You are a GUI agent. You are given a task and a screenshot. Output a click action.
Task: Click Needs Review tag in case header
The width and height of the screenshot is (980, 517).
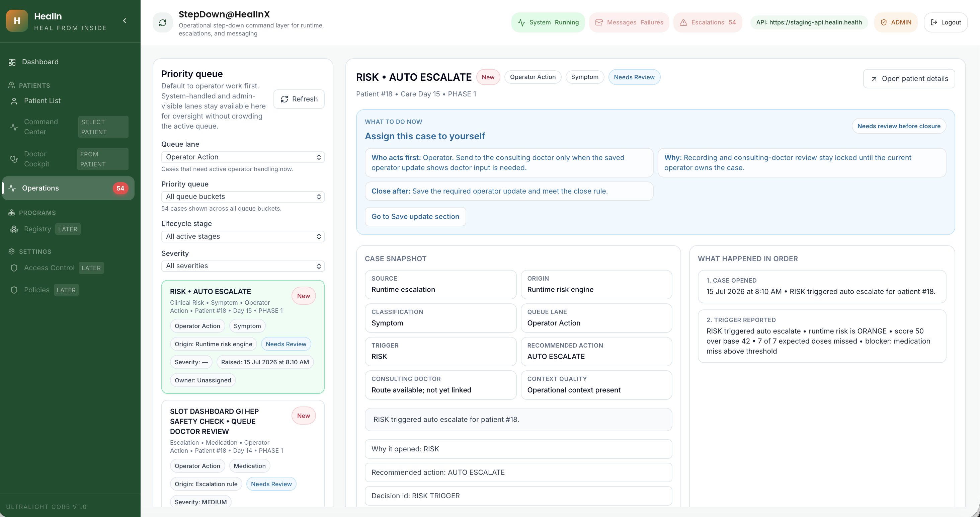pyautogui.click(x=634, y=77)
